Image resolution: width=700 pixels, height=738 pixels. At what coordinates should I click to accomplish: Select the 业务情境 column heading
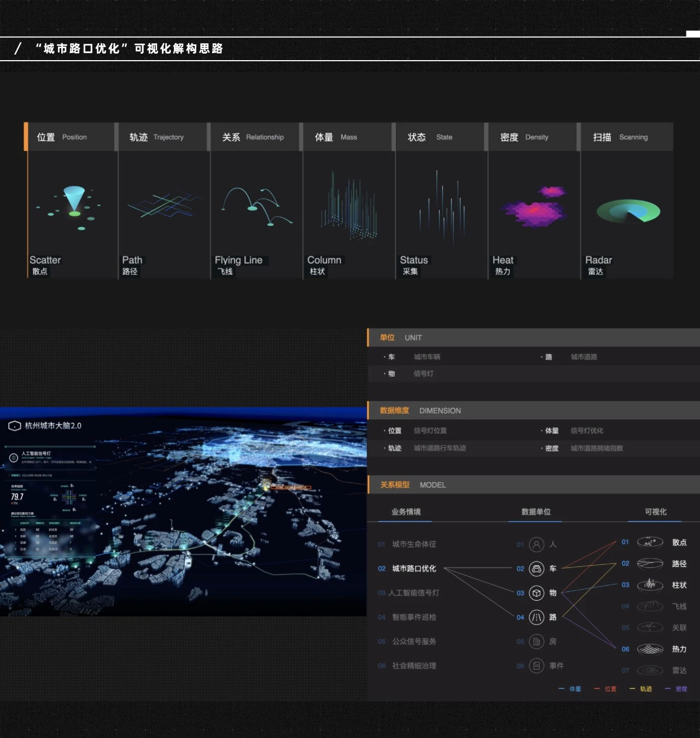point(406,512)
